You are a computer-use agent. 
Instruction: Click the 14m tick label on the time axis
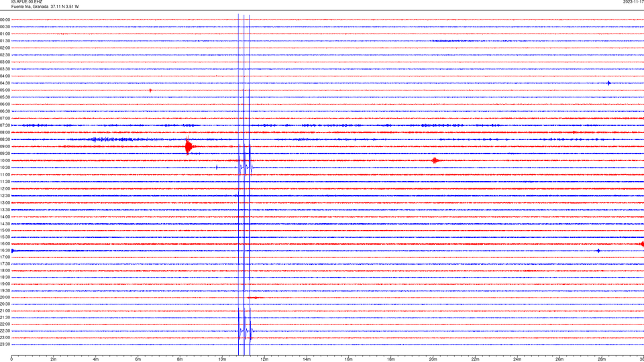tap(307, 359)
